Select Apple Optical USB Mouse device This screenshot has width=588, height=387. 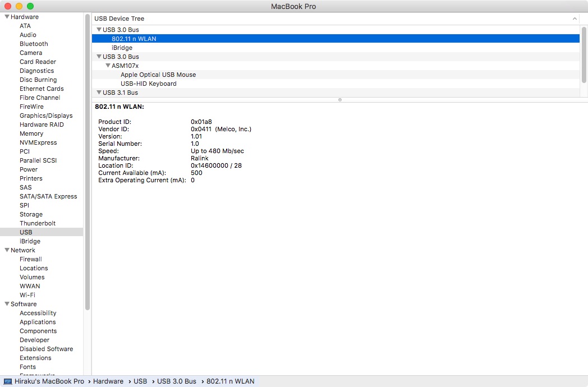(x=158, y=75)
